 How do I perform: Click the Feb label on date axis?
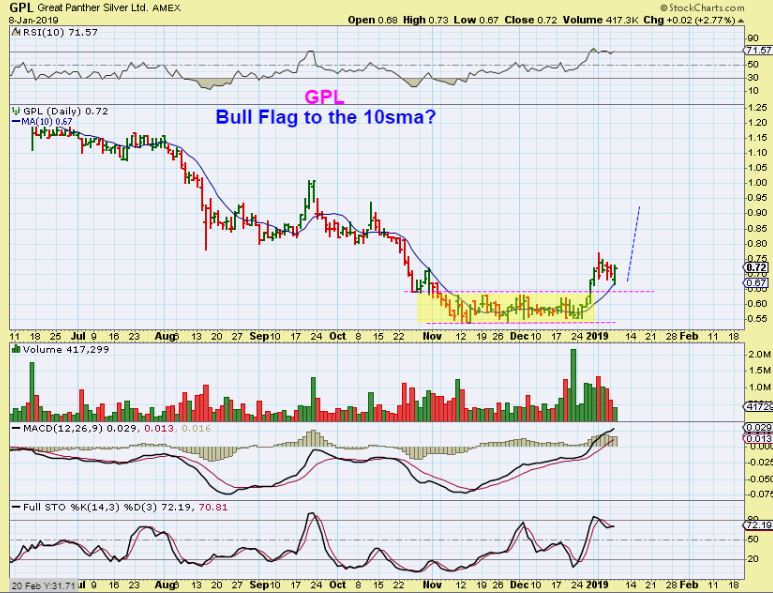689,336
